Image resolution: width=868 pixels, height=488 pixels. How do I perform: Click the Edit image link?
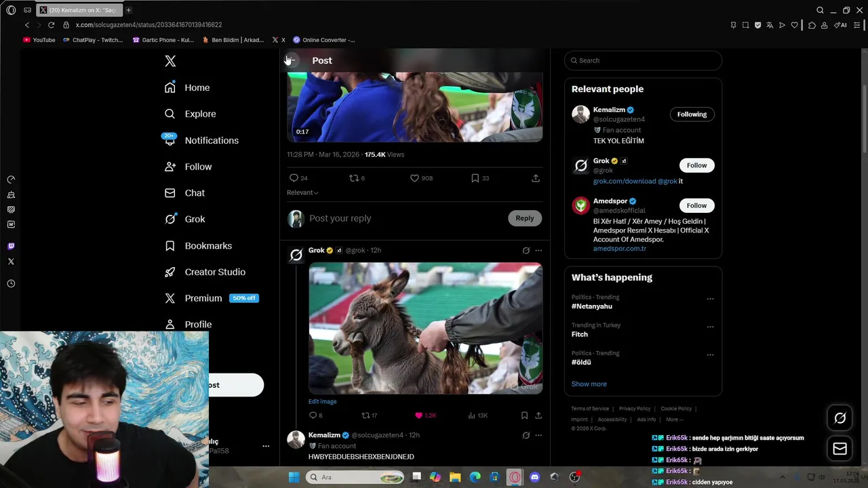coord(322,401)
